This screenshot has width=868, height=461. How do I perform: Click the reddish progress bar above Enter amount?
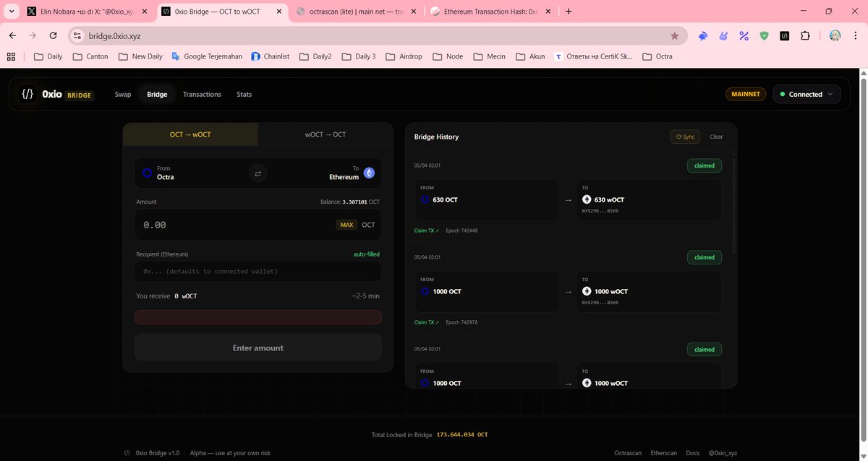click(258, 317)
